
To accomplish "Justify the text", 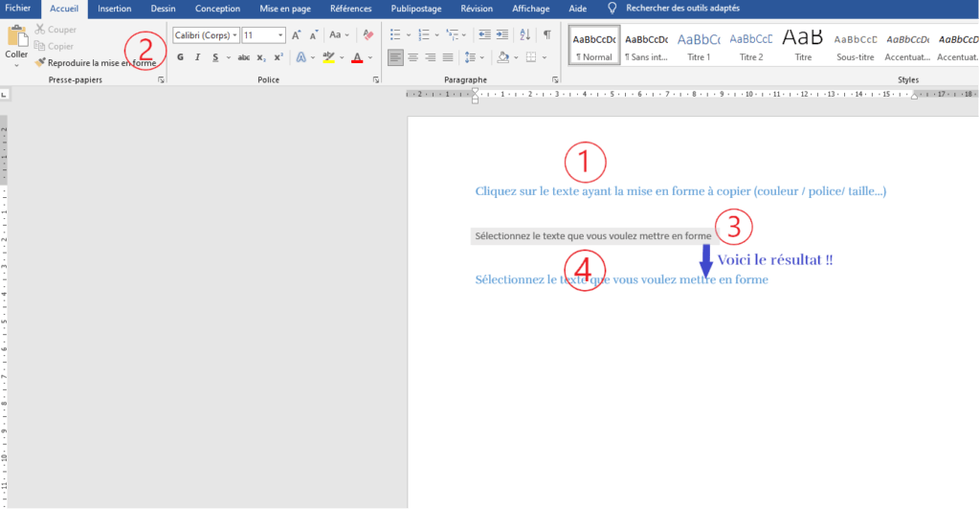I will tap(448, 57).
